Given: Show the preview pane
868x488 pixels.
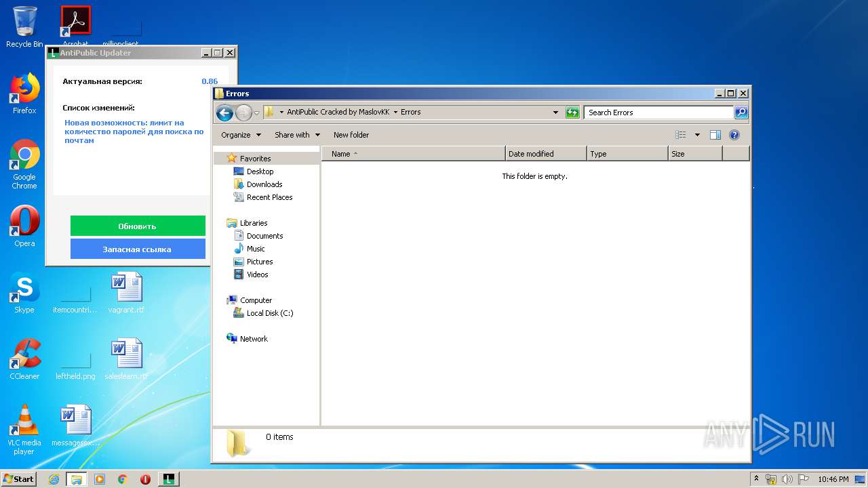Looking at the screenshot, I should click(x=715, y=135).
